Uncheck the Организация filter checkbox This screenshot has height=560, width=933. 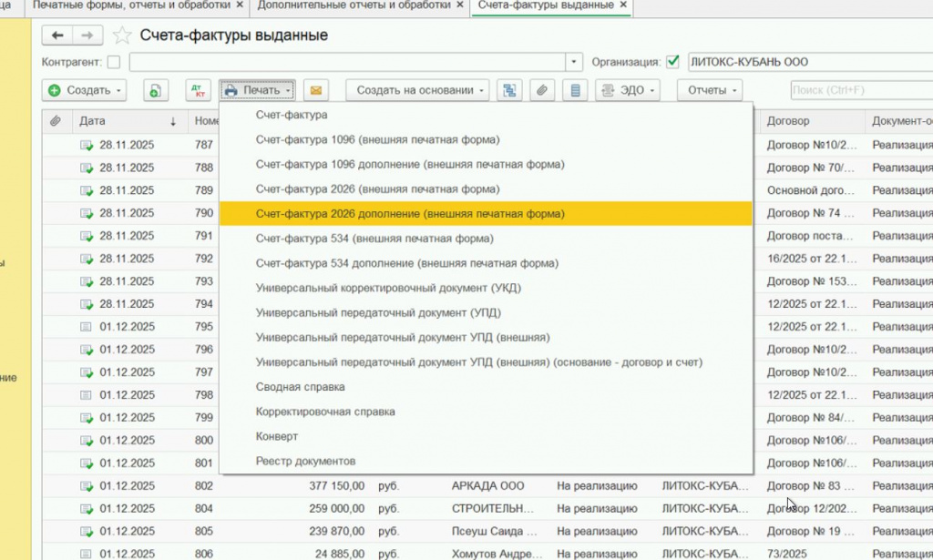point(673,62)
